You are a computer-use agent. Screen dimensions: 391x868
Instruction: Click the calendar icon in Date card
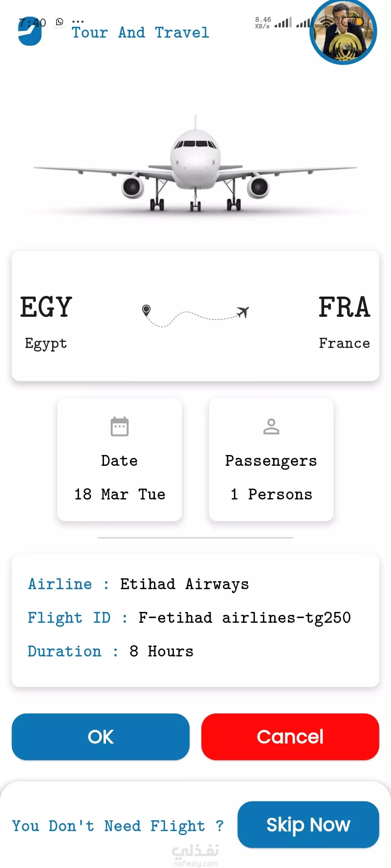tap(119, 427)
